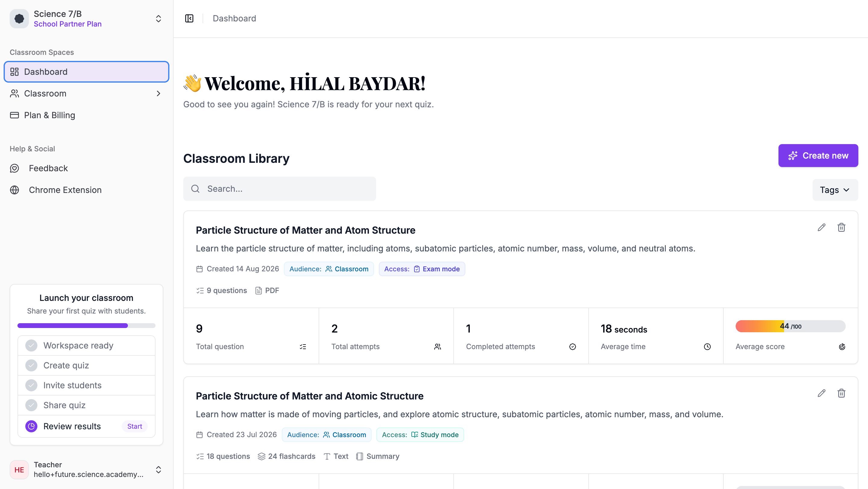Screen dimensions: 868x489
Task: Click the Feedback chat-heart icon
Action: [14, 168]
